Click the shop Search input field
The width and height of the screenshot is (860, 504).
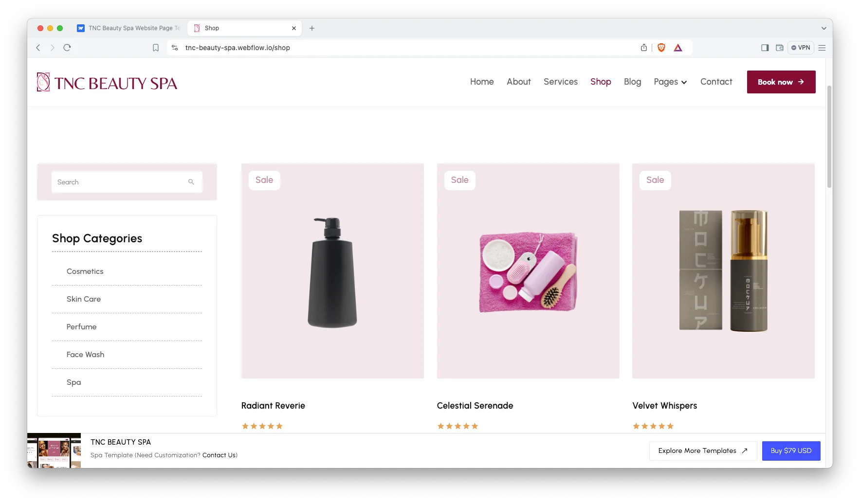click(119, 182)
